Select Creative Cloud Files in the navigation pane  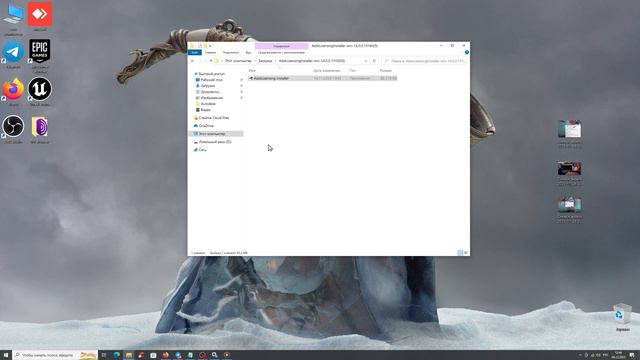click(213, 118)
